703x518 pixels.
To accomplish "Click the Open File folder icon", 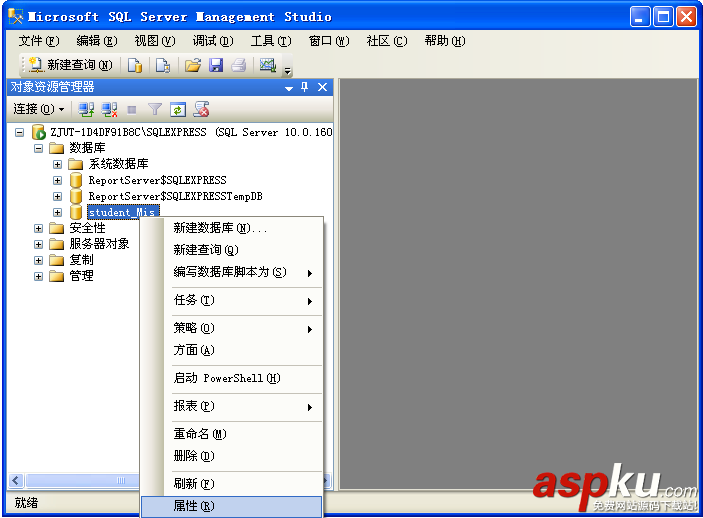I will point(193,65).
